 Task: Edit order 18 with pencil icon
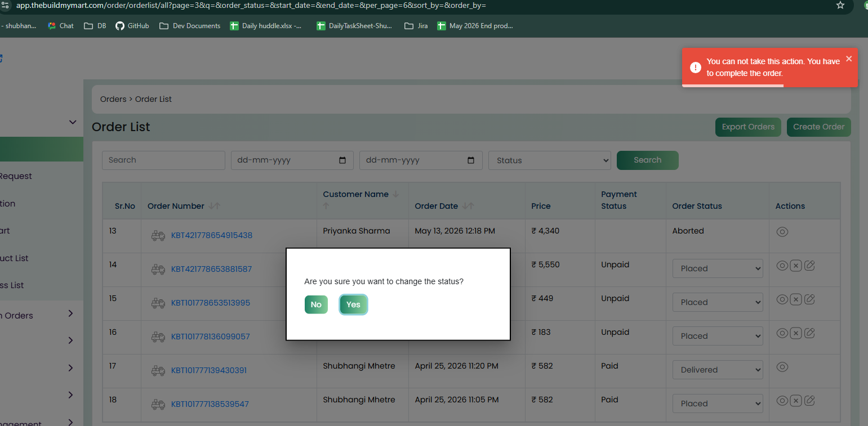pyautogui.click(x=809, y=401)
